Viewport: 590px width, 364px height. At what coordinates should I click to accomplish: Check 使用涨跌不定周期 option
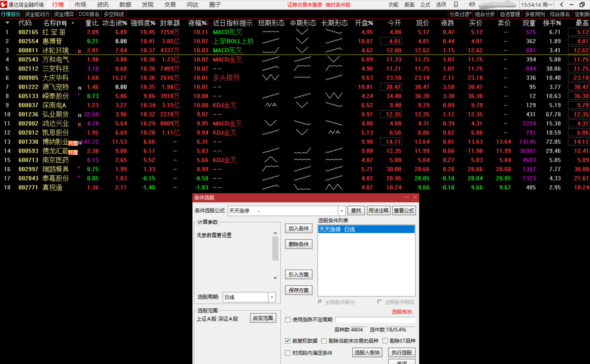click(288, 320)
